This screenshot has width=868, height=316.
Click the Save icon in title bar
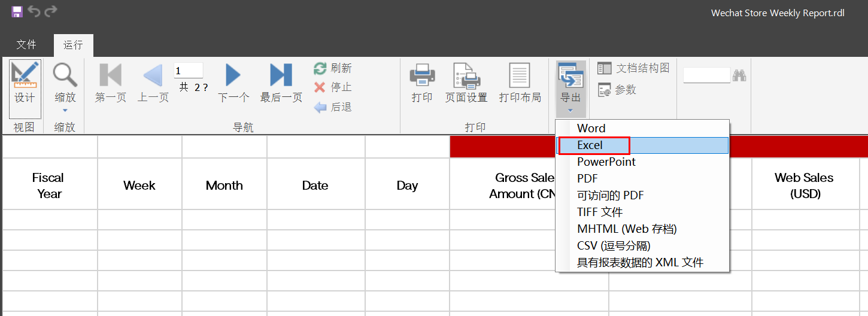pos(17,11)
